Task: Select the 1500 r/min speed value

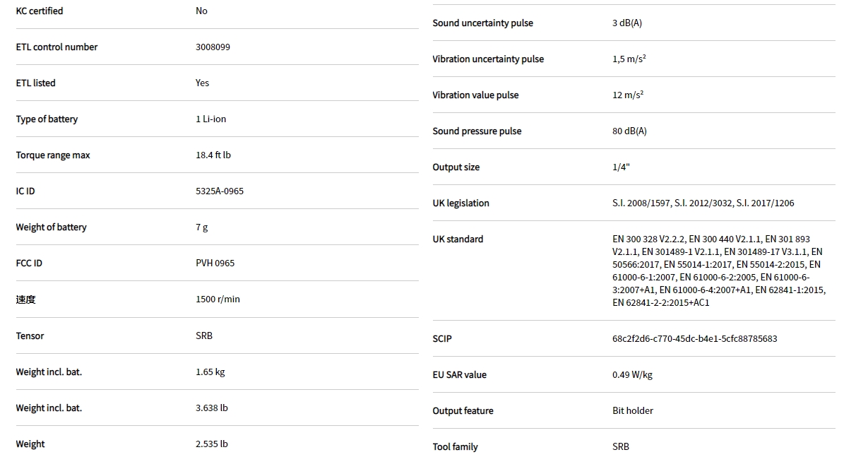Action: [x=218, y=299]
